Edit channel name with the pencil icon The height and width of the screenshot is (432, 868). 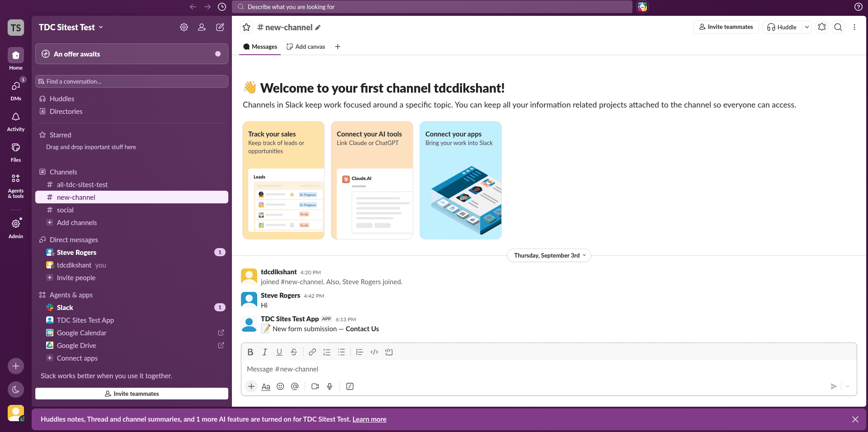click(x=318, y=28)
